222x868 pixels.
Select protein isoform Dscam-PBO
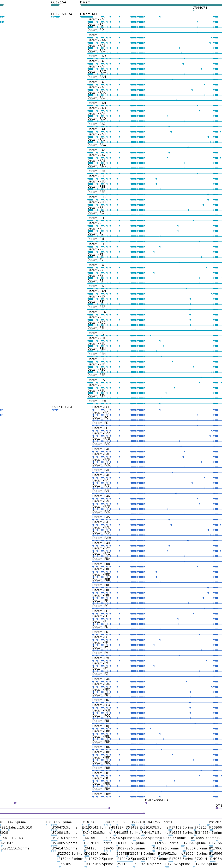click(101, 752)
